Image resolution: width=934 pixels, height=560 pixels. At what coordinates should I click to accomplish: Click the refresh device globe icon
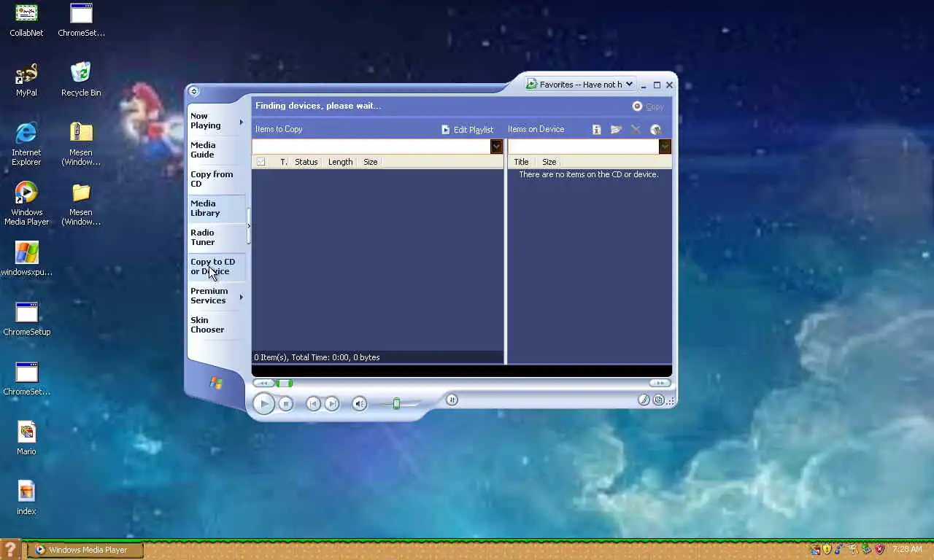(x=655, y=129)
